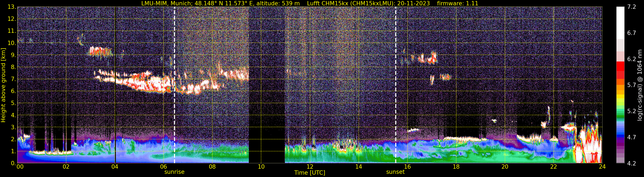Click the colorbar value '6.2'
This screenshot has height=177, width=644.
[x=632, y=59]
